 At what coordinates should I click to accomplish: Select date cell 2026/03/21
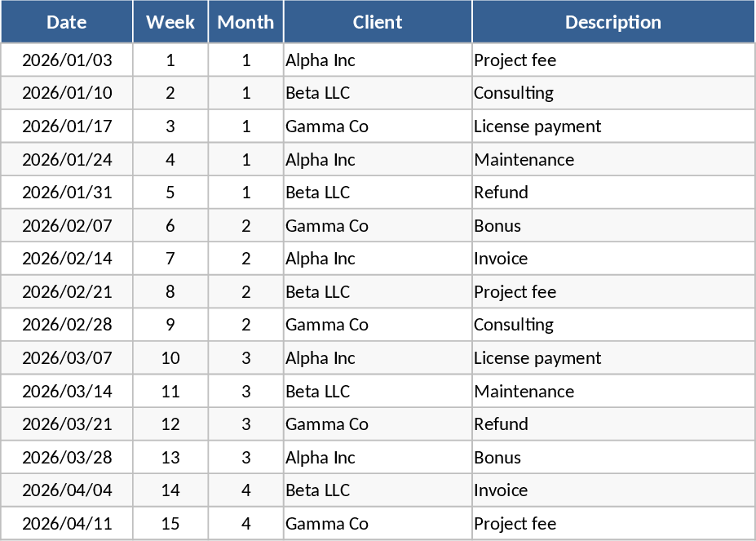[x=67, y=424]
